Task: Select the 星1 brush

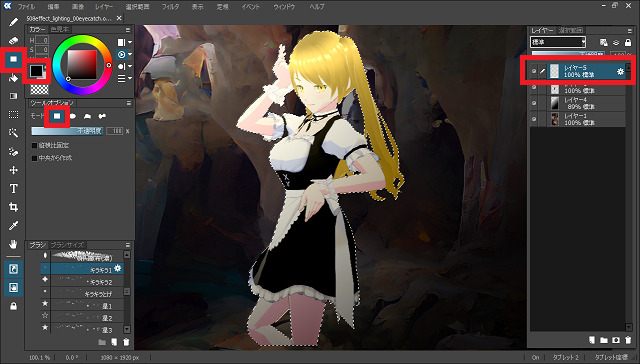Action: pos(82,306)
